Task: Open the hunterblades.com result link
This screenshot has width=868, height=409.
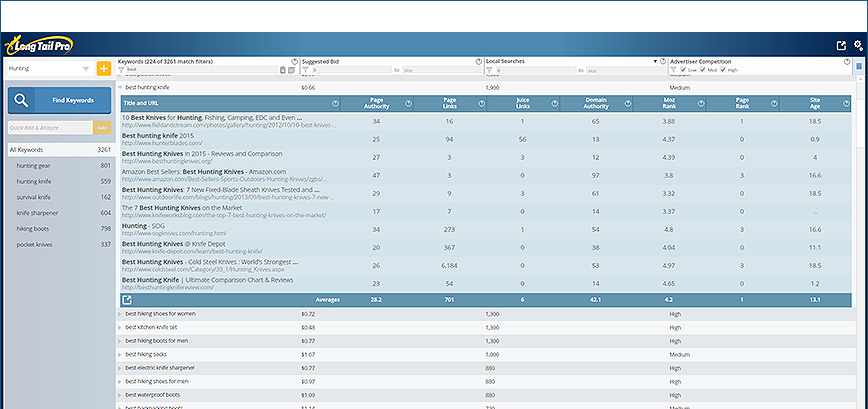Action: [x=162, y=143]
